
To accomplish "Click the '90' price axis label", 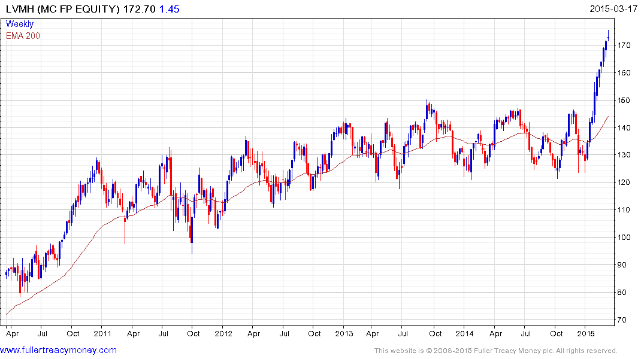I will coord(622,265).
